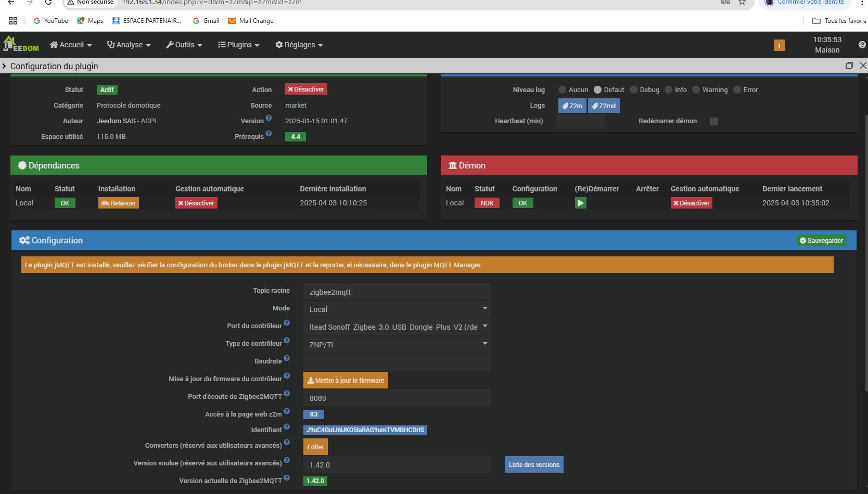868x494 pixels.
Task: Click help icon next to Prérequis
Action: [269, 134]
